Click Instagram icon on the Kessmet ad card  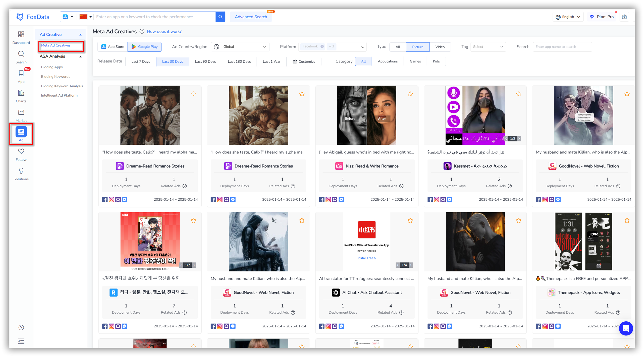pyautogui.click(x=437, y=199)
